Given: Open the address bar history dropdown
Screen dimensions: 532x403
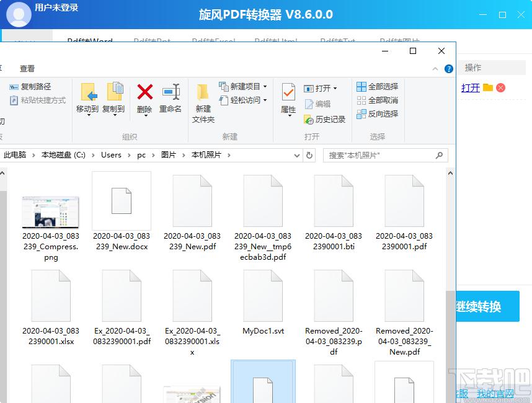Looking at the screenshot, I should click(297, 156).
